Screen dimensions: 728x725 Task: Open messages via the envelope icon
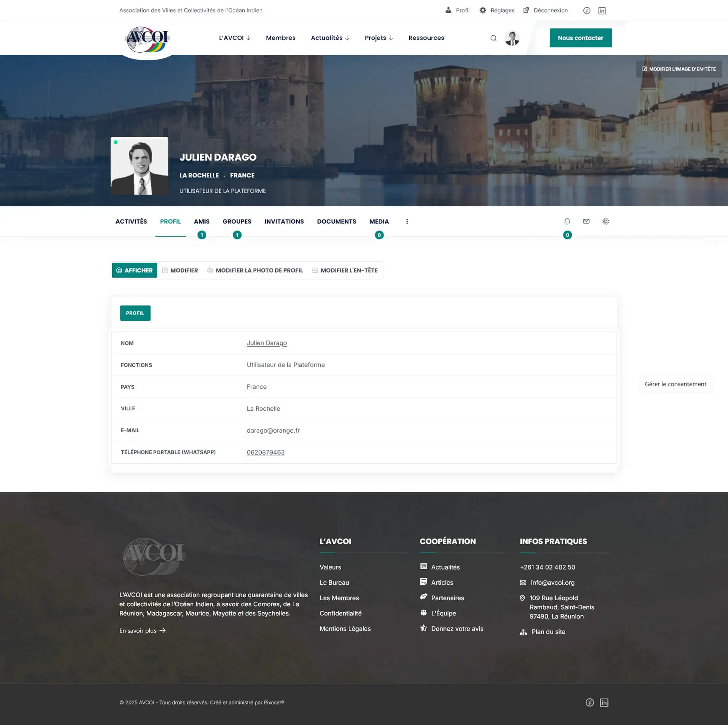click(586, 221)
